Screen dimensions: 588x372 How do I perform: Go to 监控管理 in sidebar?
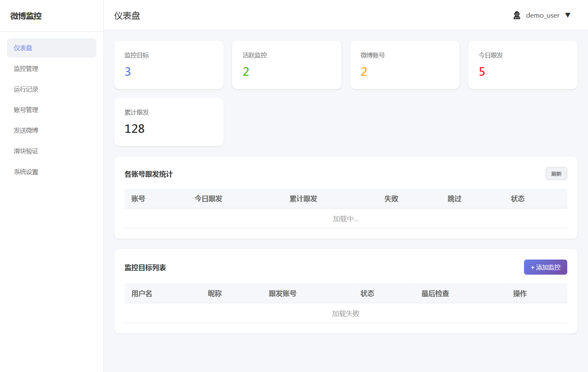point(52,69)
